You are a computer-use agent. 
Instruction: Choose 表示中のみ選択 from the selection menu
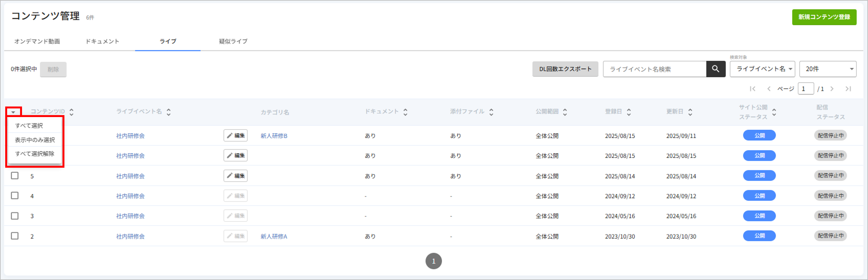[35, 140]
